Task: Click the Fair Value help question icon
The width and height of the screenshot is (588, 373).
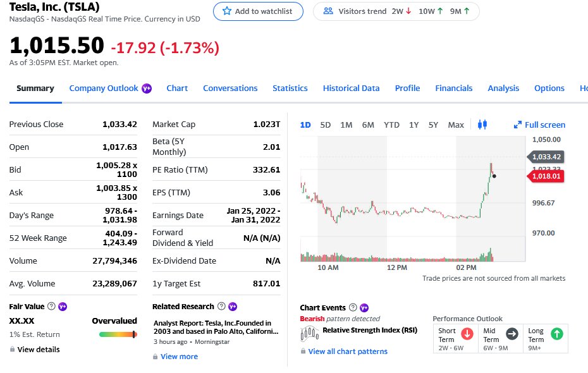Action: pyautogui.click(x=51, y=306)
